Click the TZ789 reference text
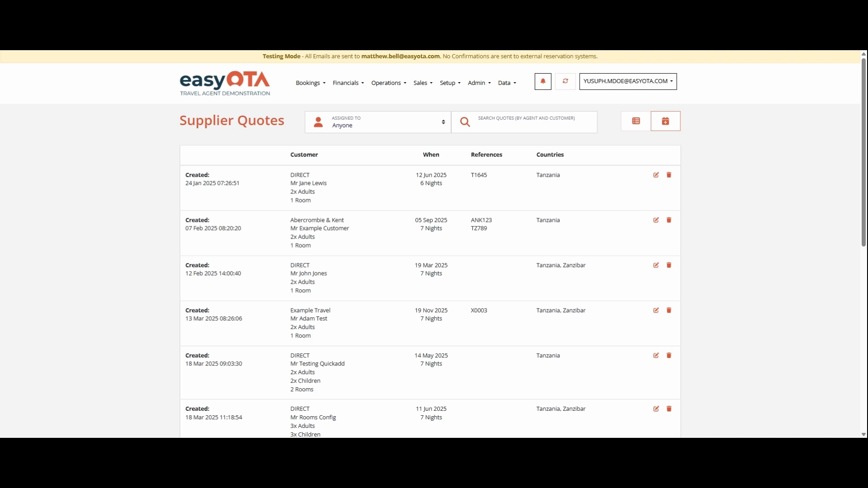 (479, 228)
